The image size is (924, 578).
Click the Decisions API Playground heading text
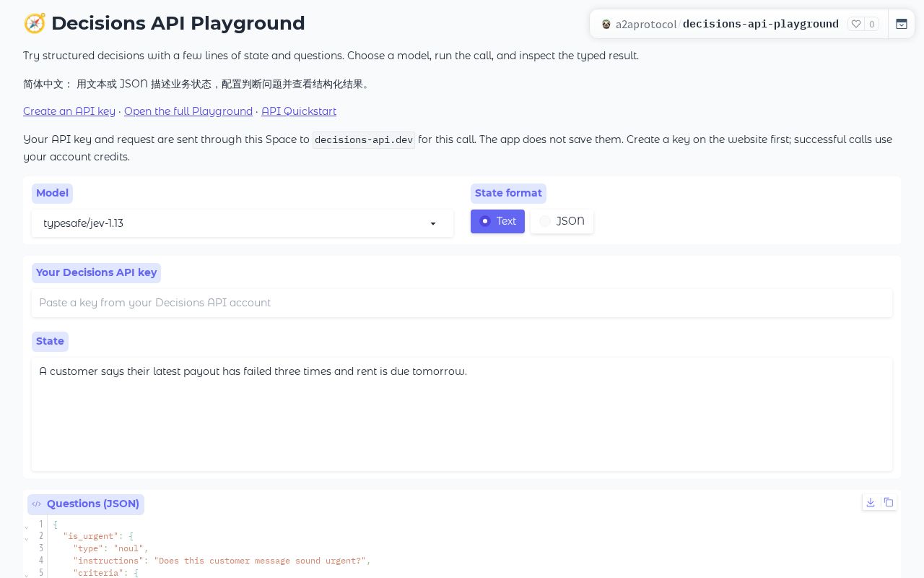pyautogui.click(x=178, y=23)
